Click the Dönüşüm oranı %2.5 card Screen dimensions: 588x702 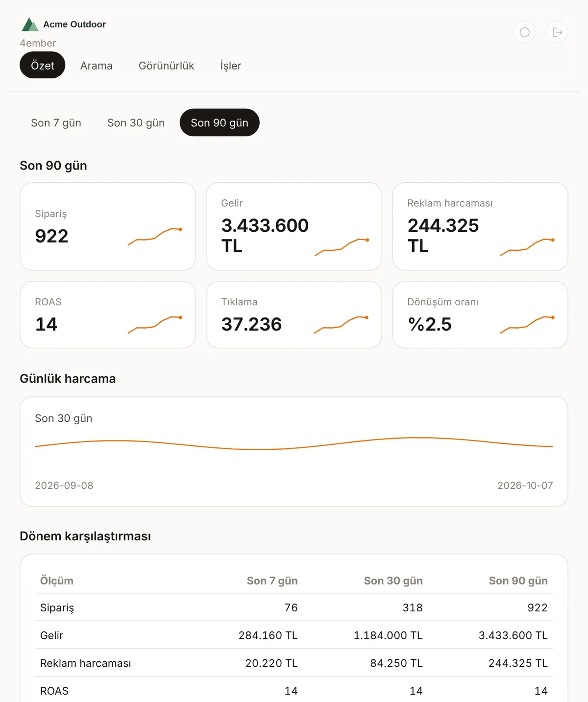(x=480, y=315)
